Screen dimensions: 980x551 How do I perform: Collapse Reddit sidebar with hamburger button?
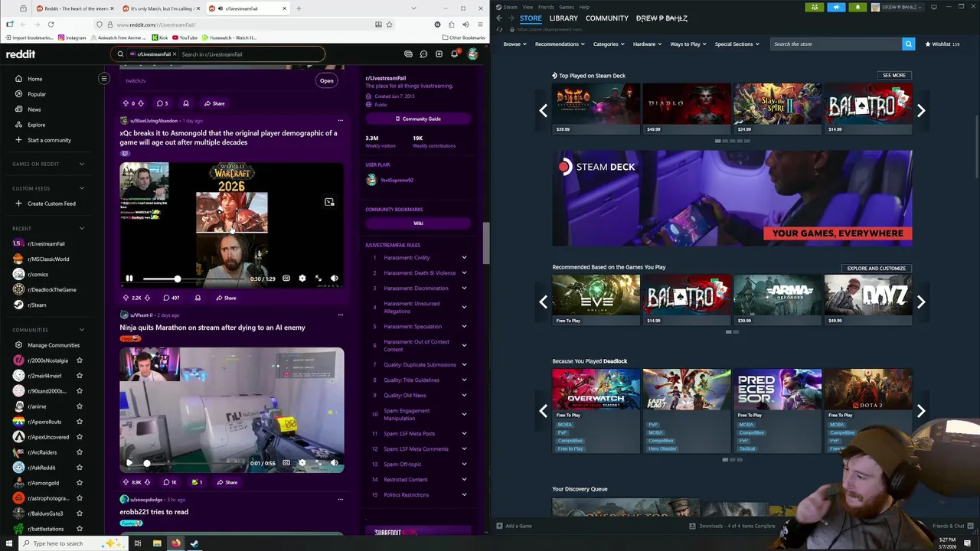[104, 78]
